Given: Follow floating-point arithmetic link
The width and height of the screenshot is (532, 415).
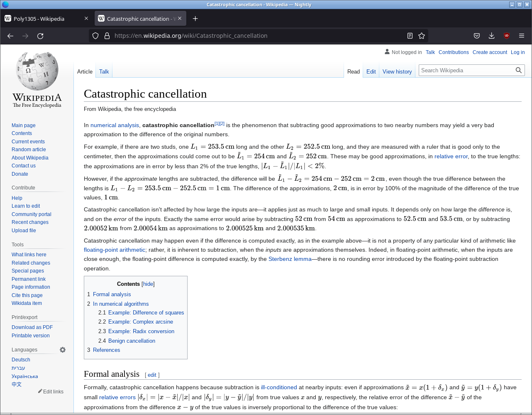Looking at the screenshot, I should point(115,250).
